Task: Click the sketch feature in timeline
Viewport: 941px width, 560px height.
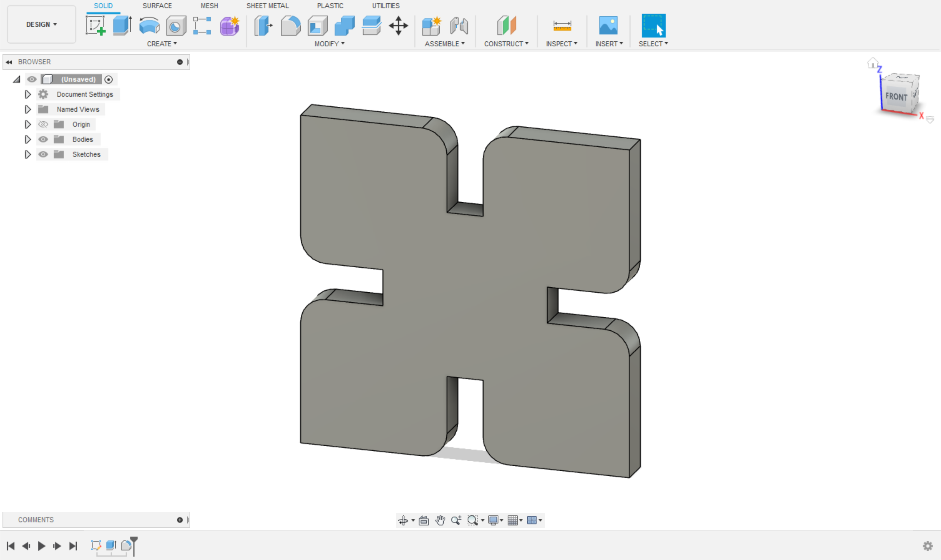Action: click(96, 545)
